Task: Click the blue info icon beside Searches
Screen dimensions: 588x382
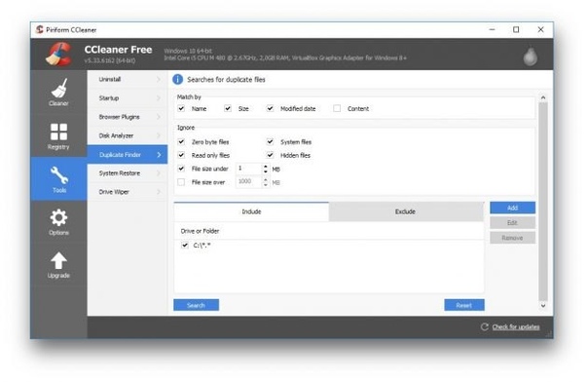Action: (177, 80)
